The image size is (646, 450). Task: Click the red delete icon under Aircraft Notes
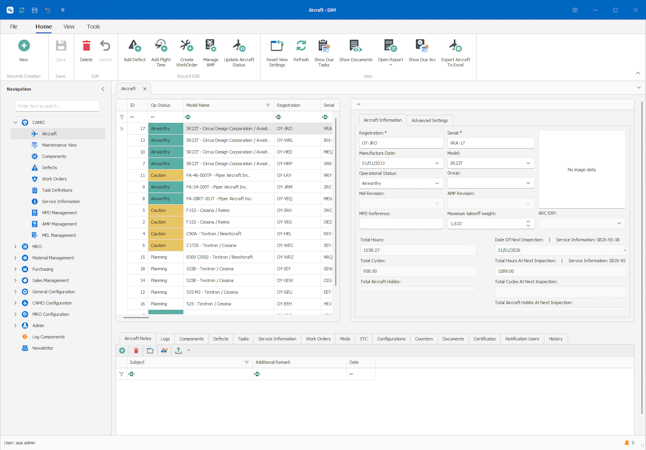(136, 351)
